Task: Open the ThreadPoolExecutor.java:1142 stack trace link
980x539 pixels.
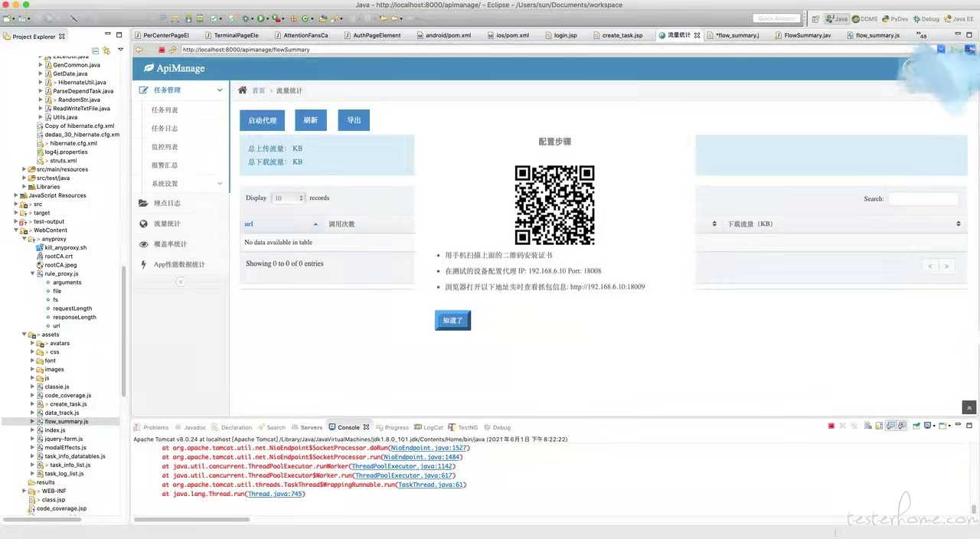Action: click(403, 466)
